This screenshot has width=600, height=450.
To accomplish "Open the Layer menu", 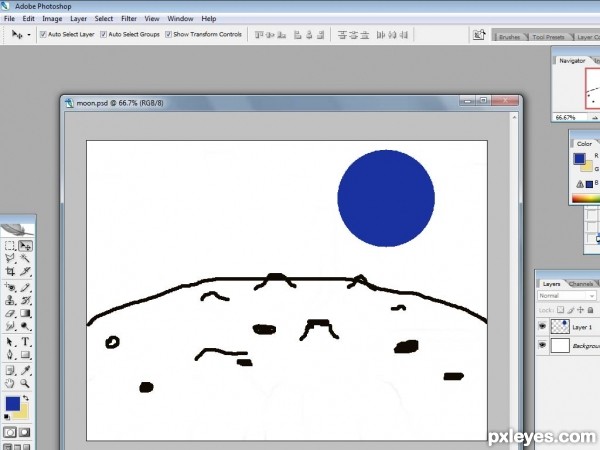I will click(x=78, y=19).
